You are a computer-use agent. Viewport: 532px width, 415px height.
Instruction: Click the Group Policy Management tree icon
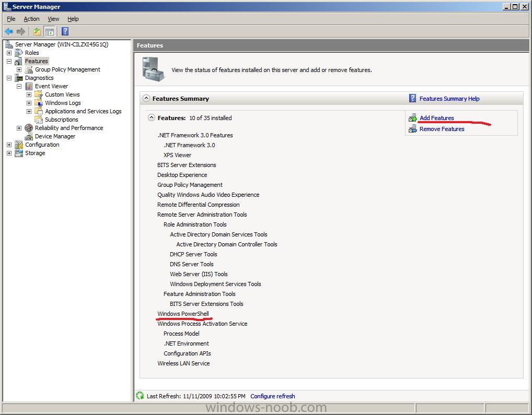[x=29, y=69]
